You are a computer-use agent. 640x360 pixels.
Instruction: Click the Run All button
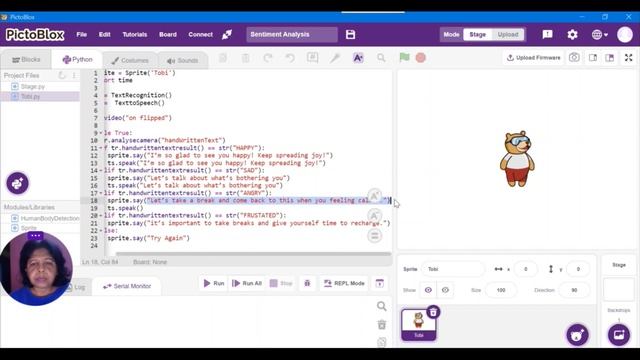(x=247, y=283)
